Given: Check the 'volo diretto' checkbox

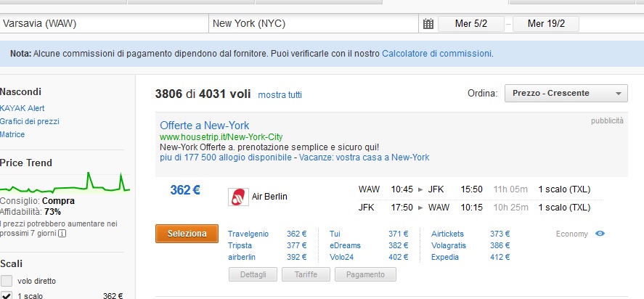Looking at the screenshot, I should click(x=7, y=281).
